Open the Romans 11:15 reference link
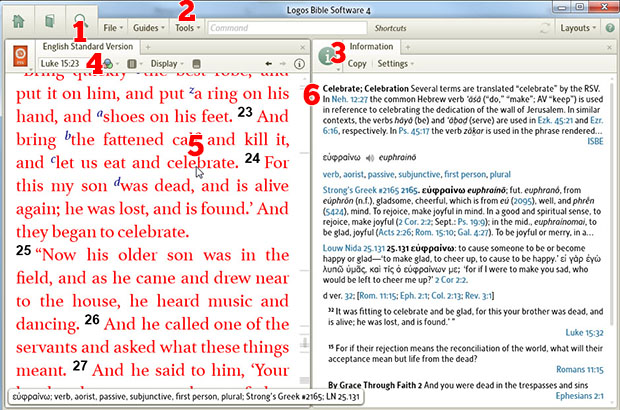Viewport: 620px width, 410px height. [580, 369]
